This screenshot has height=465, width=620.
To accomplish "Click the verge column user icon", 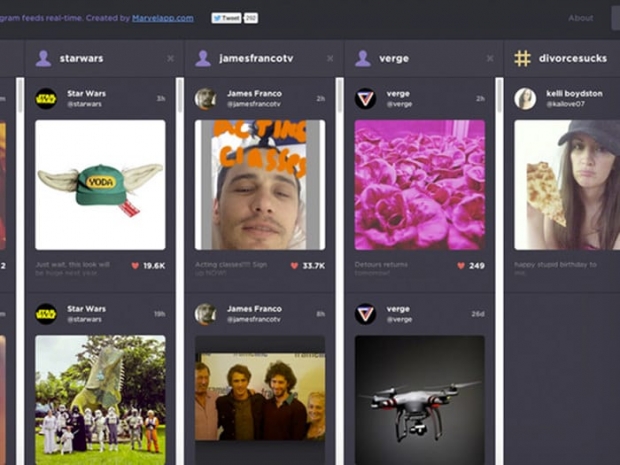I will 363,59.
